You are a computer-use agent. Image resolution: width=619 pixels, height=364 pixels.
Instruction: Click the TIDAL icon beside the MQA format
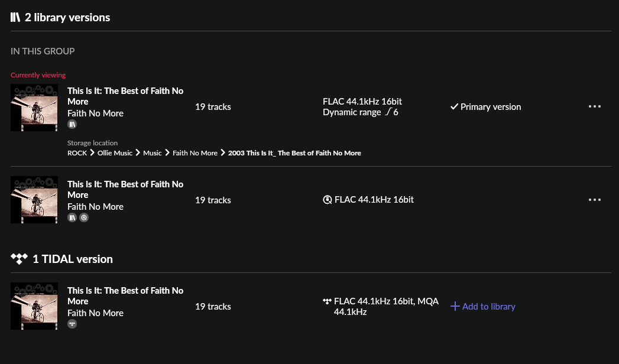coord(327,301)
